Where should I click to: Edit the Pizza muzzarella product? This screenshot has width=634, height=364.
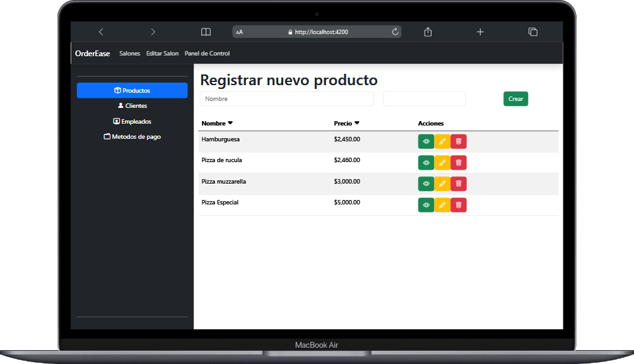(442, 184)
